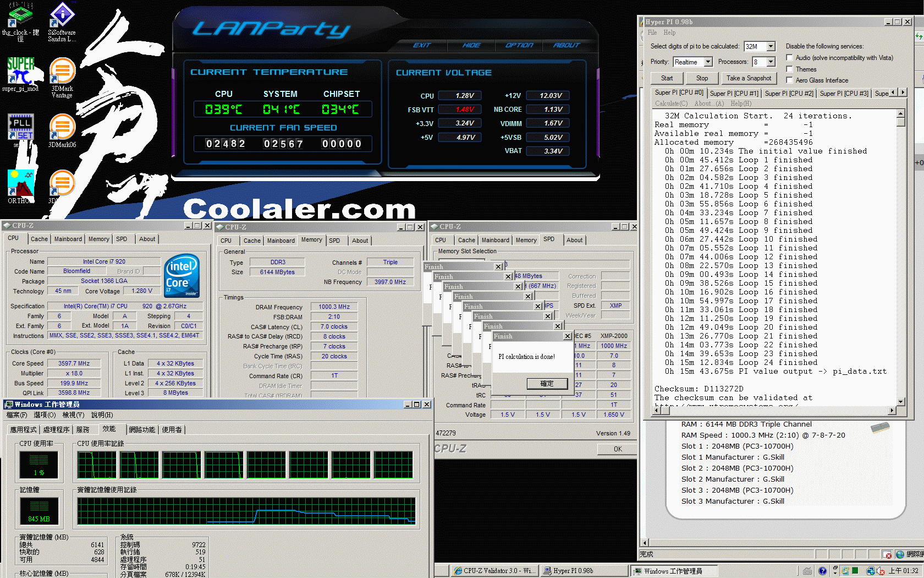
Task: Click the keyboard language bar icon
Action: point(807,571)
